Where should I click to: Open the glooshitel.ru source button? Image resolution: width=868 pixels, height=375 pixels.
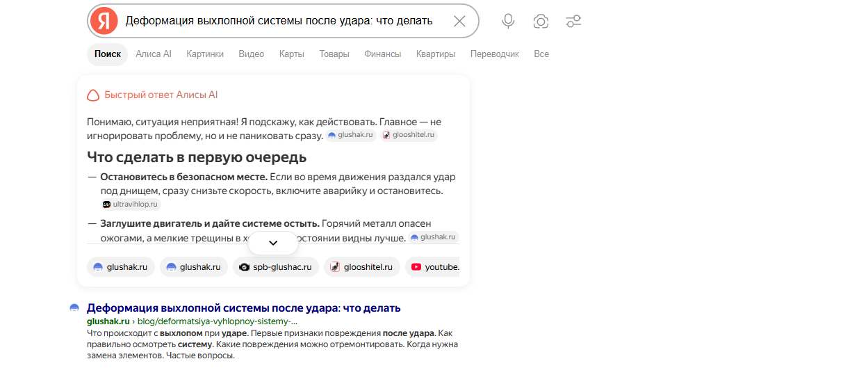click(362, 267)
